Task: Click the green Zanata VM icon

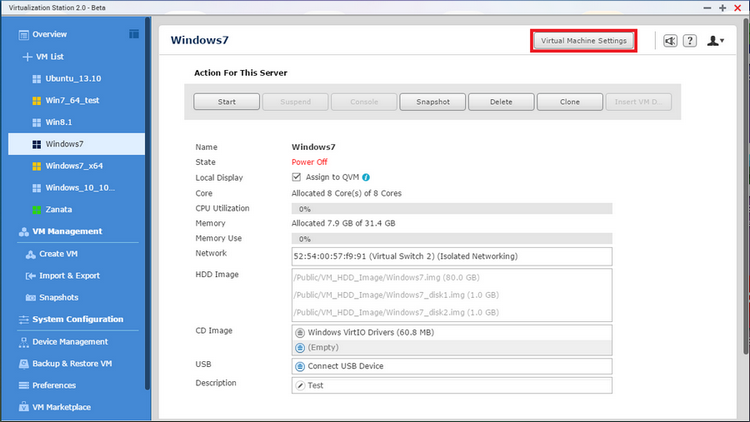Action: coord(36,210)
